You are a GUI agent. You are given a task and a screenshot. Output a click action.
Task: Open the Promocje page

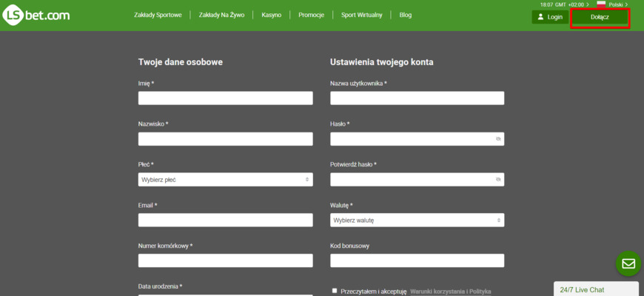312,16
